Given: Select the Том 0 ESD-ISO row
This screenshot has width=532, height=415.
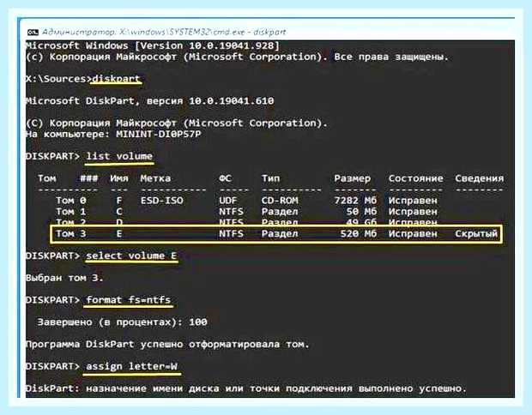Looking at the screenshot, I should [246, 201].
